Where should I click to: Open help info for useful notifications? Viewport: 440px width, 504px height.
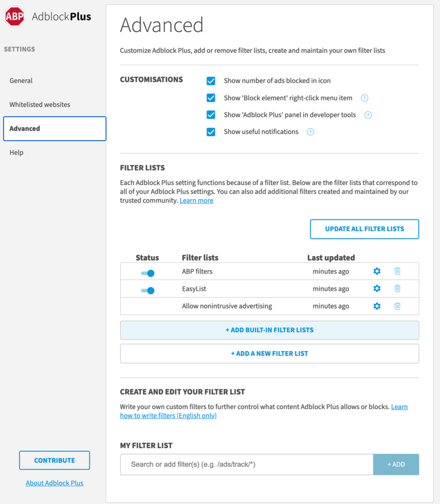tap(310, 131)
